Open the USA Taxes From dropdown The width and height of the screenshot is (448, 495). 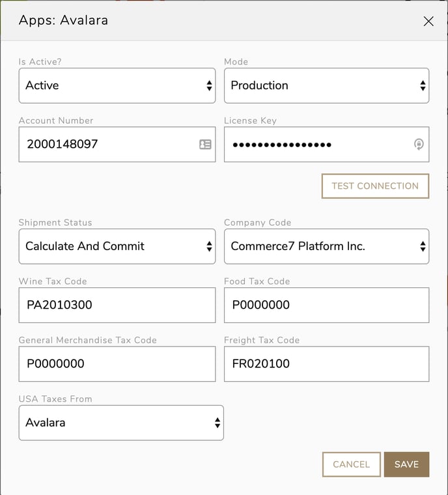121,423
